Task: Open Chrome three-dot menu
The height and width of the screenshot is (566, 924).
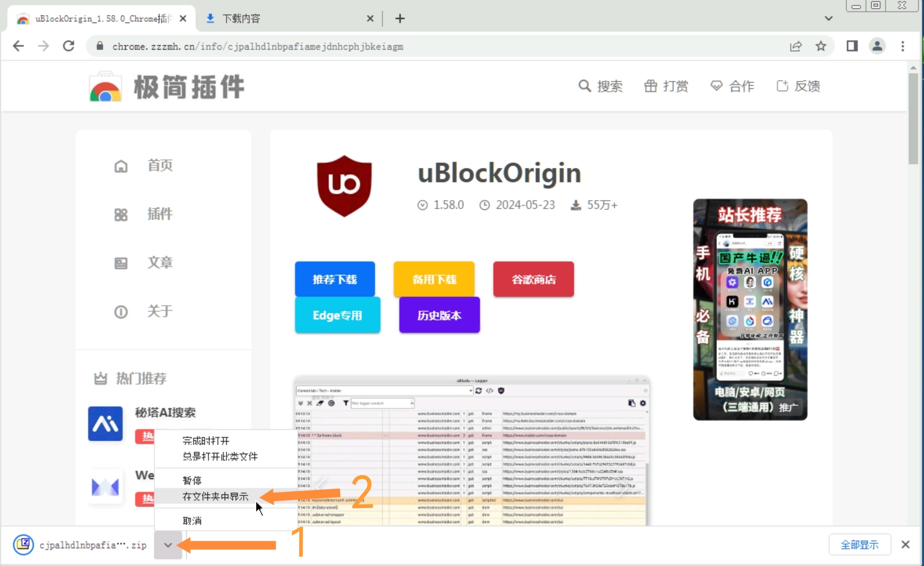Action: [x=902, y=46]
